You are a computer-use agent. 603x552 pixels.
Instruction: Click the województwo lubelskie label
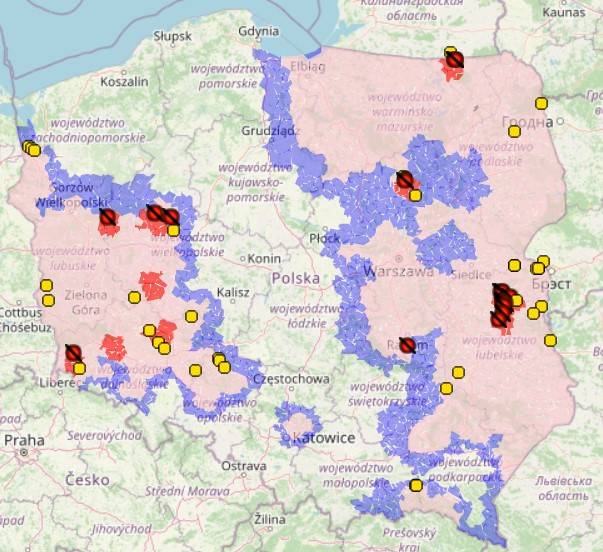pos(499,347)
